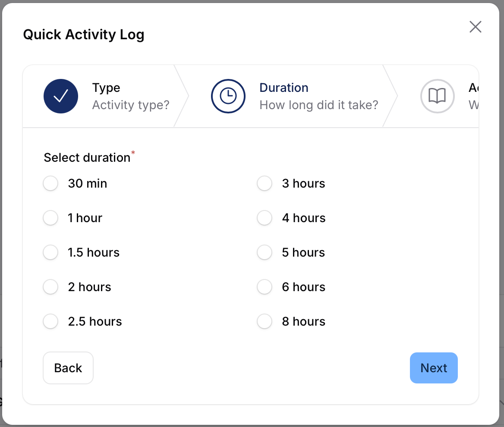The height and width of the screenshot is (427, 504).
Task: Select the 3 hours option
Action: (265, 183)
